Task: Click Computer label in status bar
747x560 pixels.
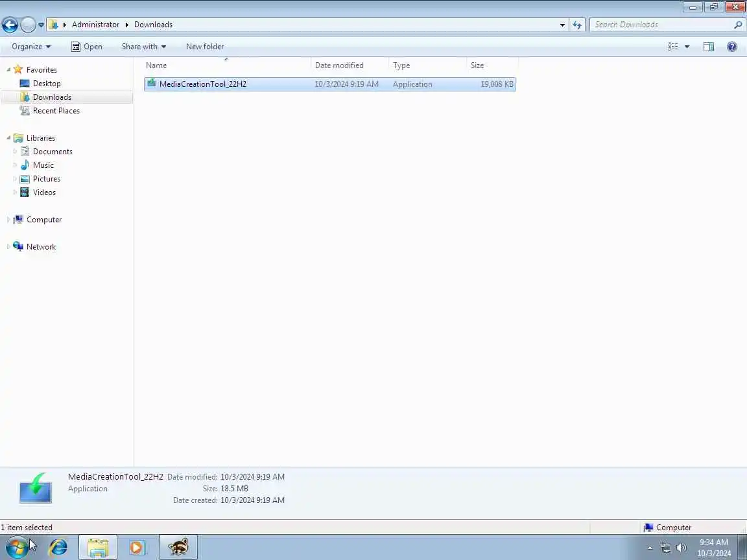Action: [x=674, y=528]
